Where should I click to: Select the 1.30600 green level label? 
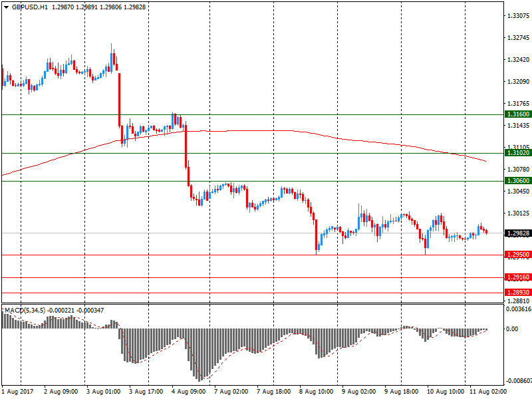click(x=518, y=181)
